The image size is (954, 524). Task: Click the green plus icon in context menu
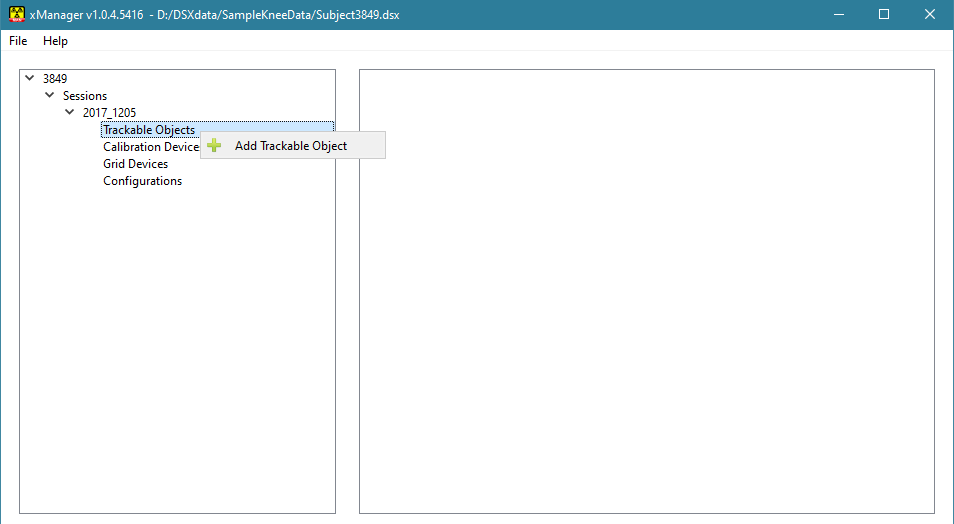(214, 146)
